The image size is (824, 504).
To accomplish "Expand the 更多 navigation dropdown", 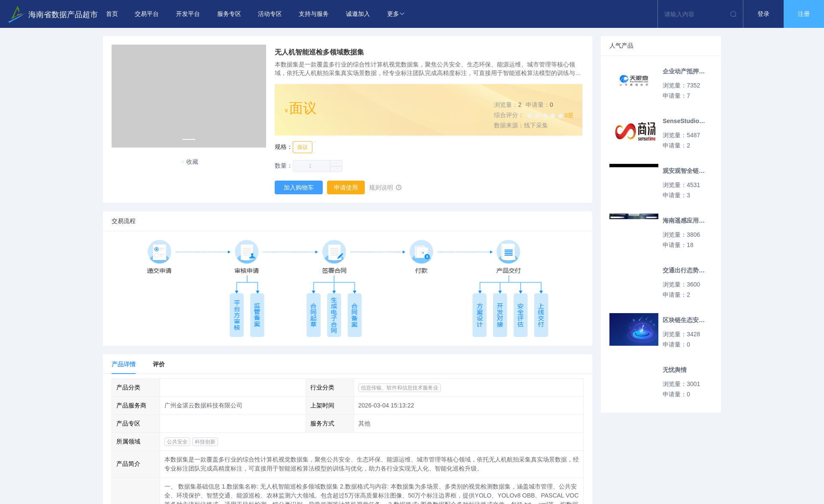I will (396, 14).
